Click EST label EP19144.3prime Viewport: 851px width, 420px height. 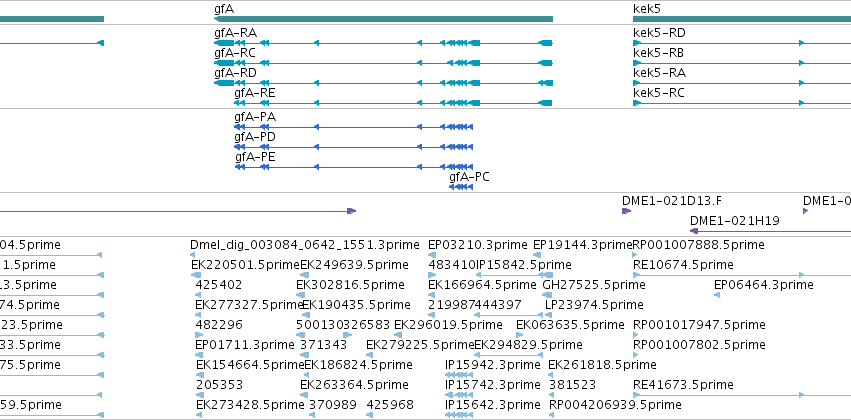(x=583, y=245)
